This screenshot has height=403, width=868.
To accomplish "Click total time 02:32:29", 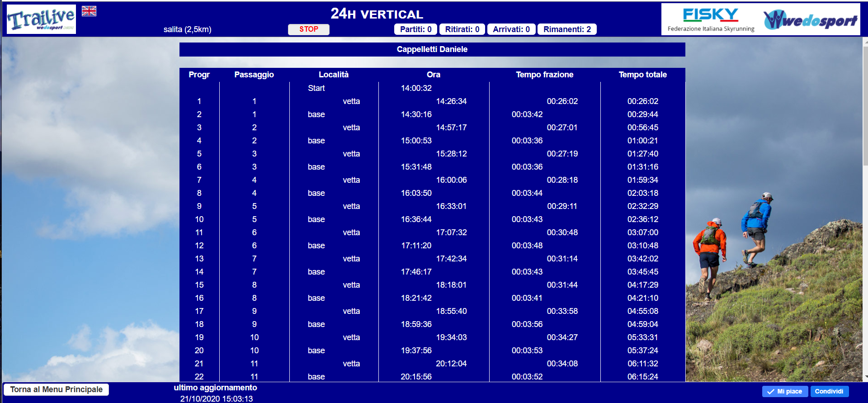I will point(643,206).
